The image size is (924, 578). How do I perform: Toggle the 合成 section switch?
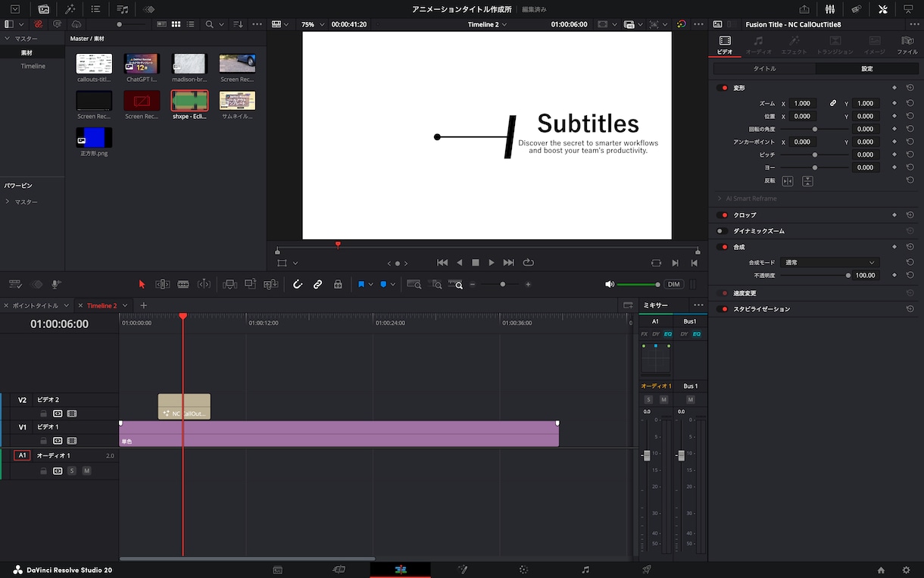(723, 247)
